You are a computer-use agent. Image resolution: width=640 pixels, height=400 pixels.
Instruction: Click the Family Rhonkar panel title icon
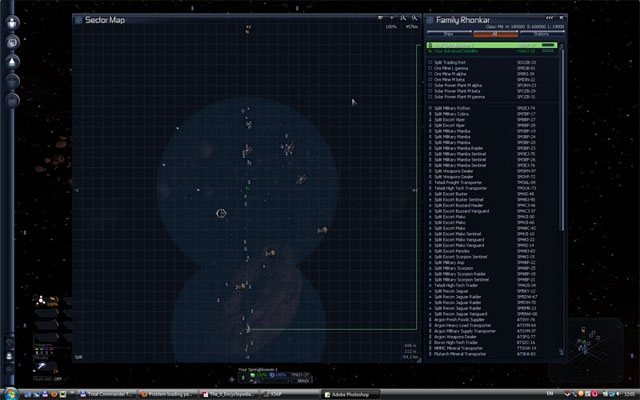[430, 20]
